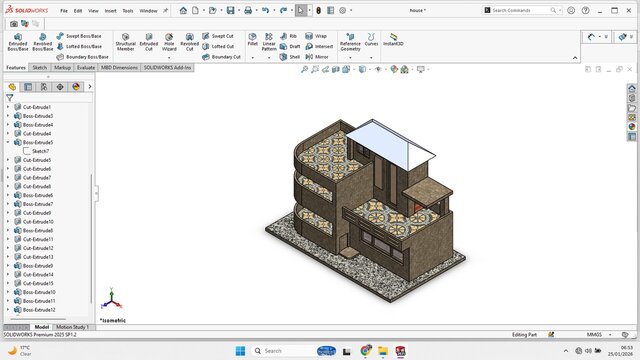This screenshot has width=640, height=360.
Task: Open File Explorer from taskbar
Action: point(383,351)
